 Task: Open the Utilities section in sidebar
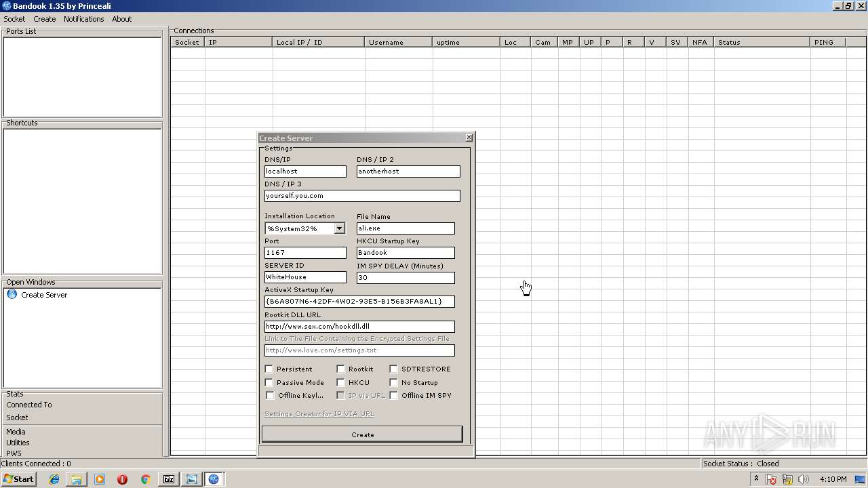18,443
